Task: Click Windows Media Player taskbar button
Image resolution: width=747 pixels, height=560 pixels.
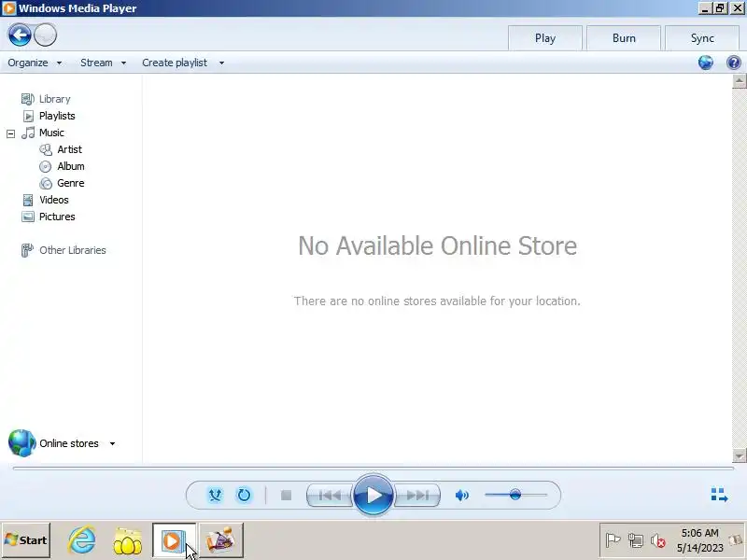Action: click(x=174, y=540)
